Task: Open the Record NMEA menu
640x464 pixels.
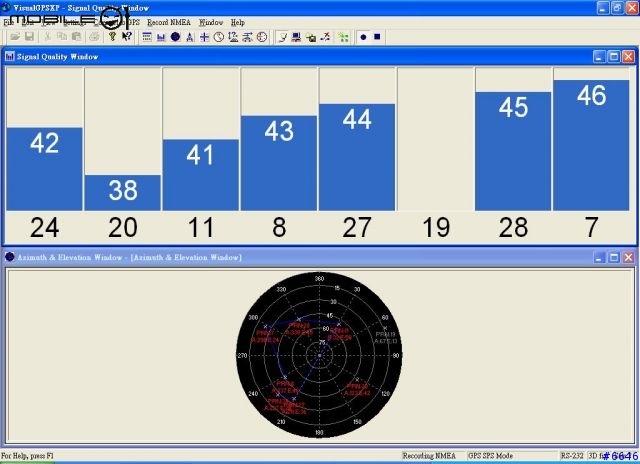Action: pos(169,22)
